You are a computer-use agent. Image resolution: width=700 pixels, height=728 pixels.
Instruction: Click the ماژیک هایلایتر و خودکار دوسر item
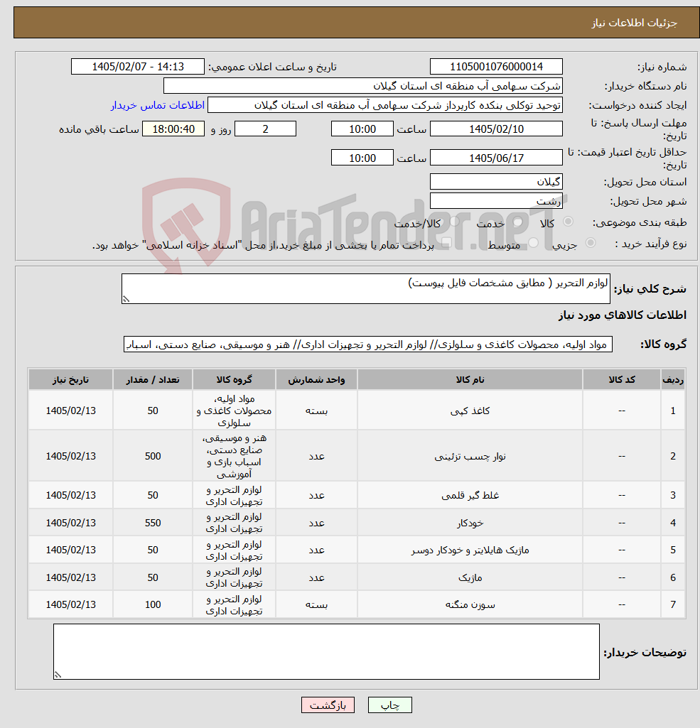470,550
